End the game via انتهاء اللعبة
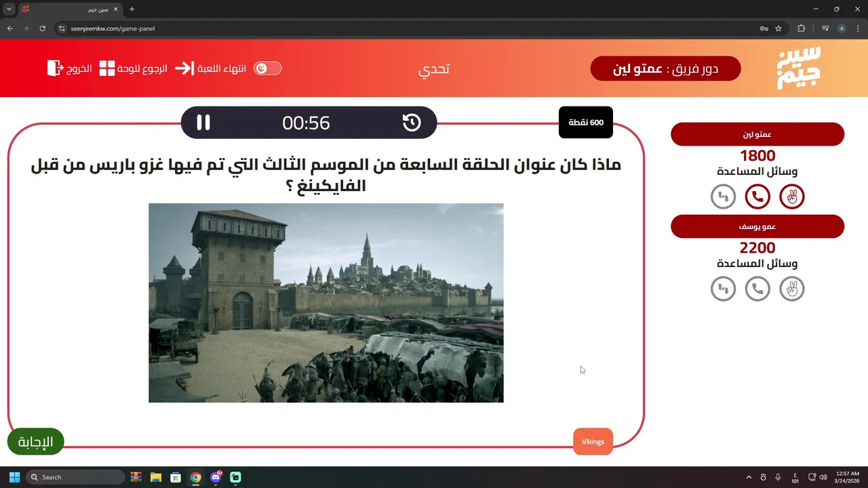 click(222, 69)
